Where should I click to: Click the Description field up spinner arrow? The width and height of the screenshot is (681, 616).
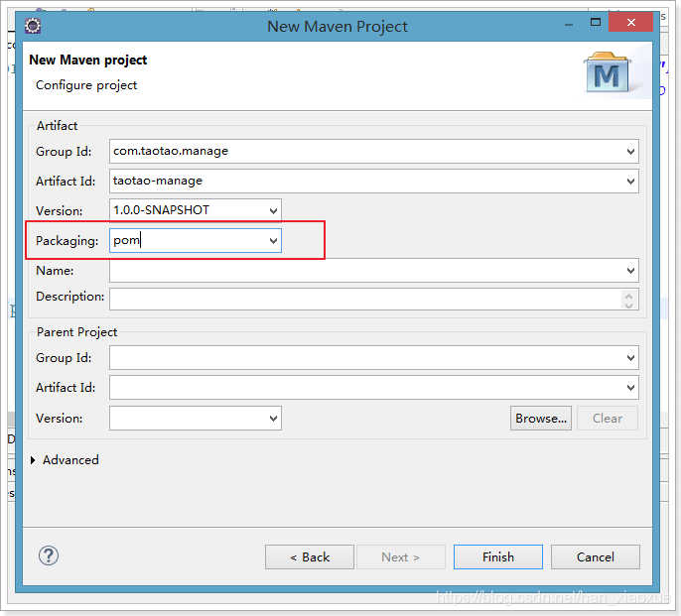click(629, 296)
